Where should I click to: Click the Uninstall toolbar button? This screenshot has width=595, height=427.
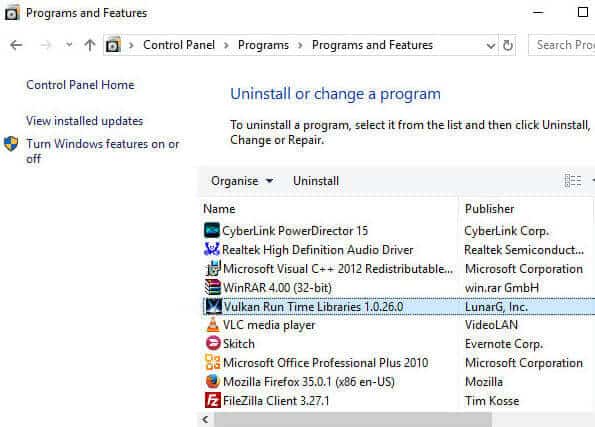pyautogui.click(x=316, y=181)
